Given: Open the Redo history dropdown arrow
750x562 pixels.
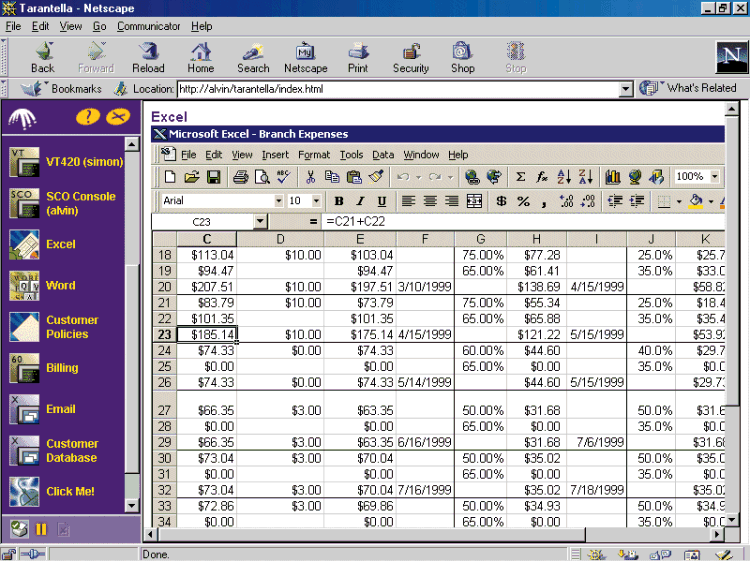Looking at the screenshot, I should coord(450,177).
